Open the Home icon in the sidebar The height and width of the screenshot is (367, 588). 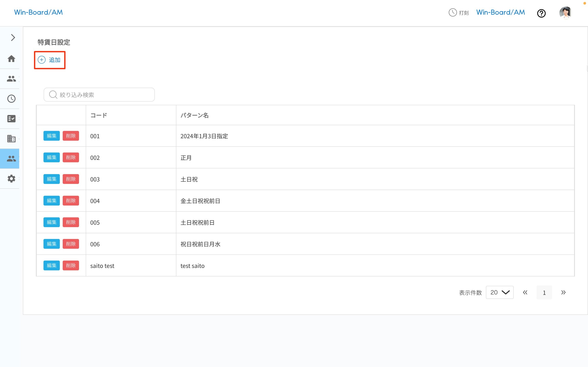tap(11, 59)
